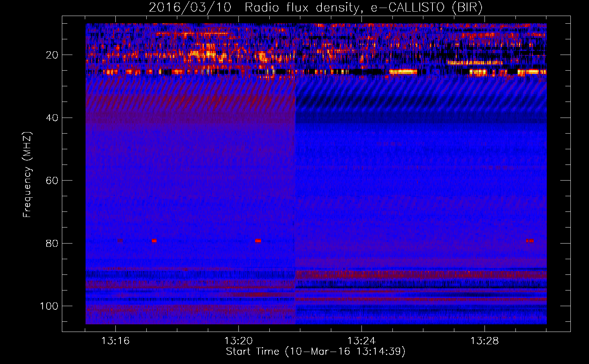
Task: Click the 13:20 time tick label
Action: click(238, 341)
